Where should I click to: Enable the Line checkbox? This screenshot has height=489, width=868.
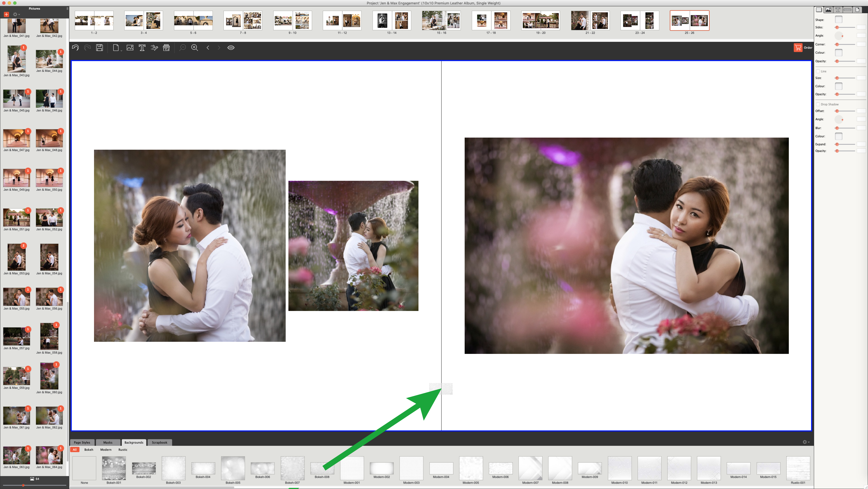pyautogui.click(x=818, y=71)
